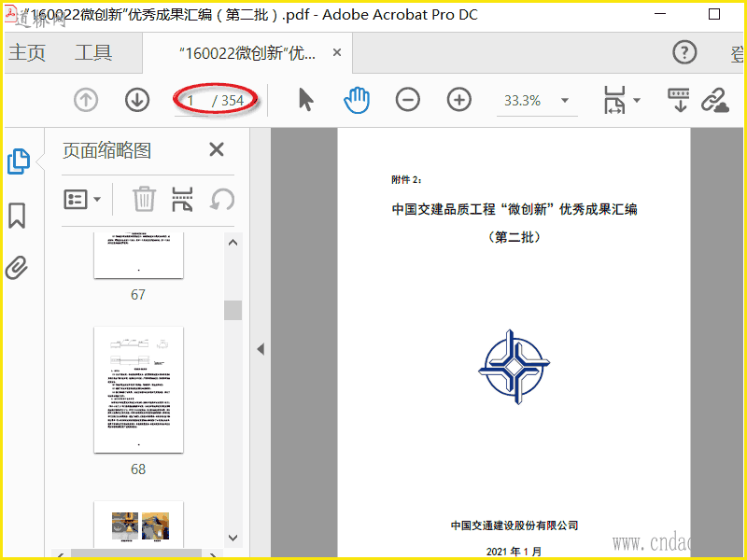Click the 2021 年 1 月 date text

(x=514, y=552)
